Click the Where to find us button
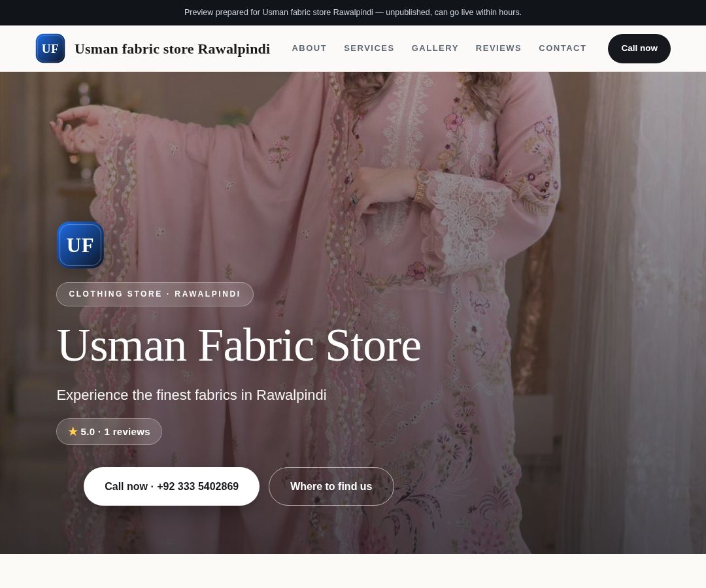Screen dimensions: 706x588 click(331, 486)
